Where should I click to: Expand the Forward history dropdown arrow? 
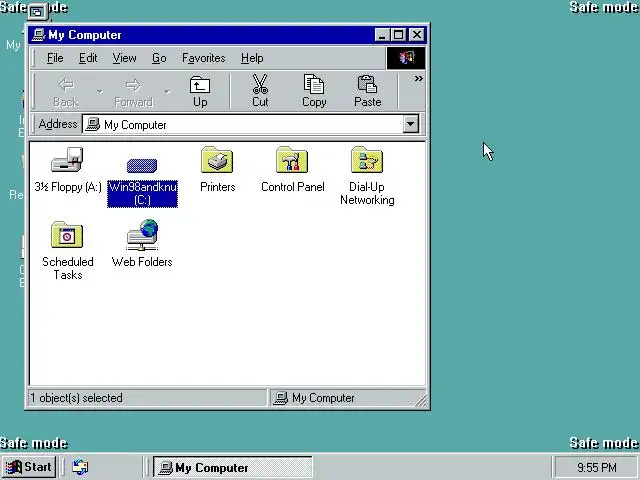(x=167, y=92)
